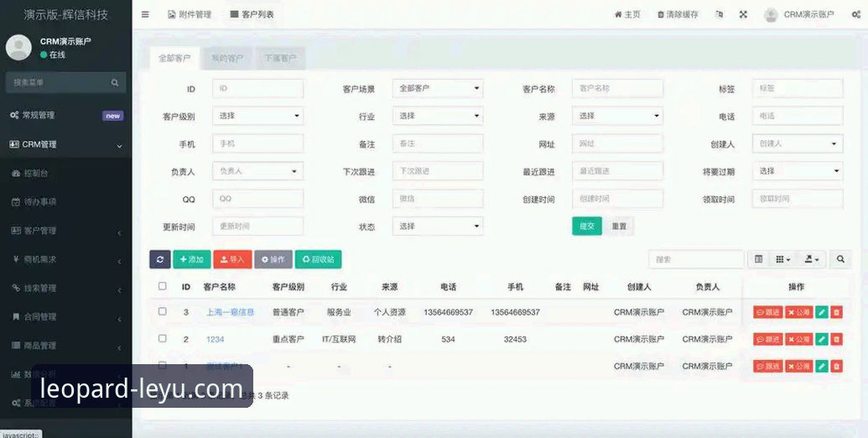The image size is (868, 438).
Task: Open the 客户级别 select dropdown
Action: pos(257,116)
